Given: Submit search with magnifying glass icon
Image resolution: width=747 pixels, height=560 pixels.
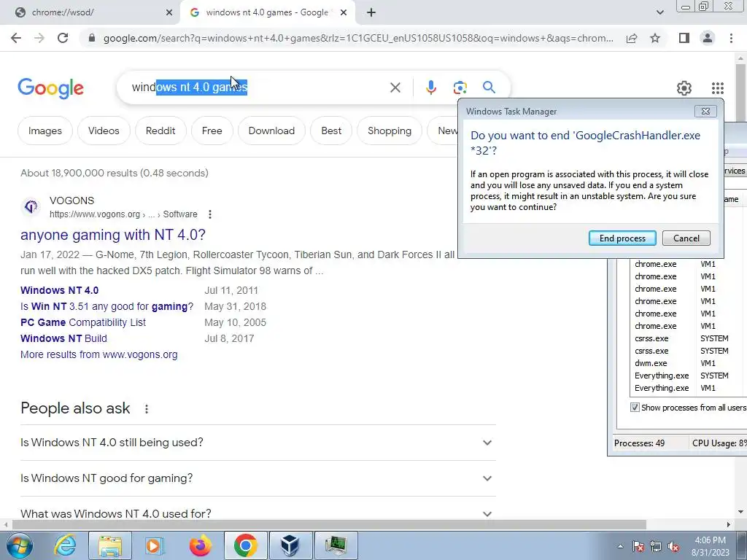Looking at the screenshot, I should click(x=489, y=87).
